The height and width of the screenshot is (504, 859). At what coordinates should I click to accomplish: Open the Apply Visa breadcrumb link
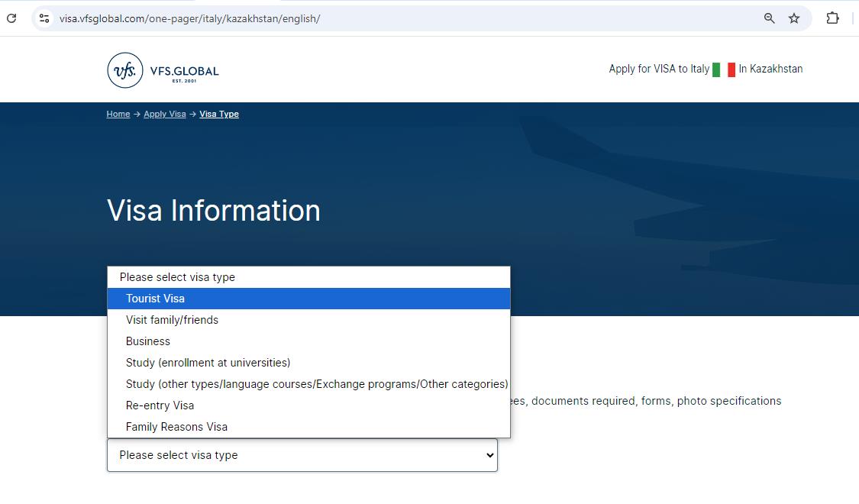[x=165, y=114]
